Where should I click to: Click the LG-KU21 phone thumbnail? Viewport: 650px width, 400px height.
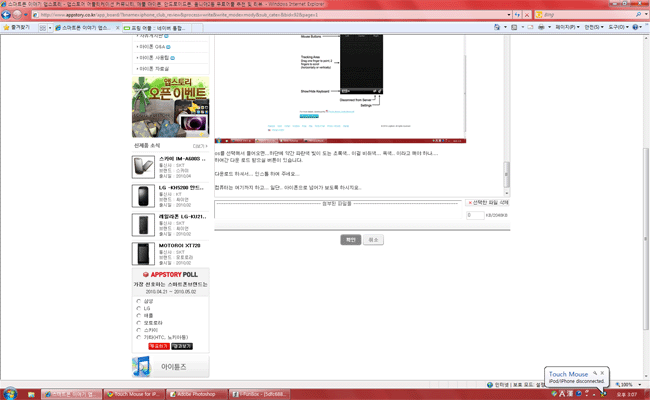point(143,225)
